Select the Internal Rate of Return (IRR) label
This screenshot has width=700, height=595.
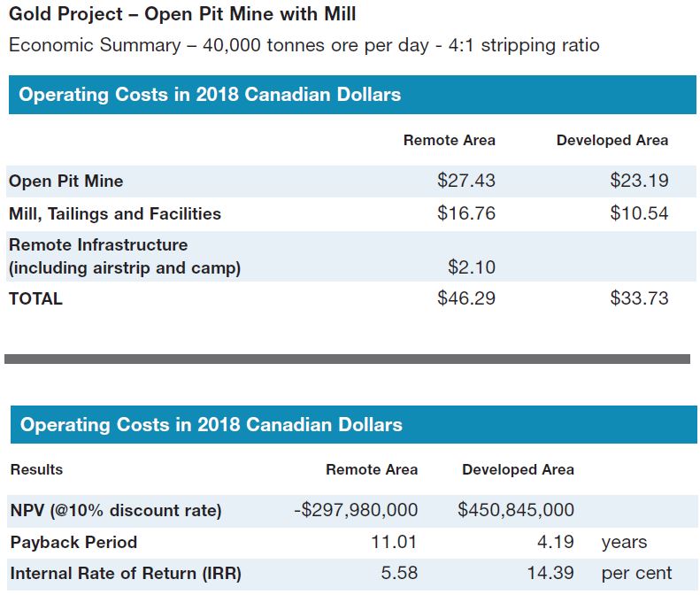click(125, 574)
